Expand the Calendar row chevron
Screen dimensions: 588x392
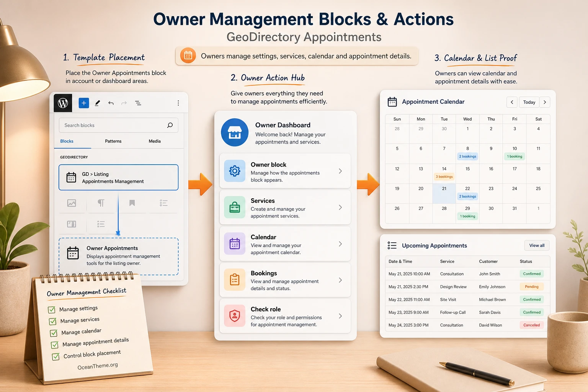[x=340, y=244]
